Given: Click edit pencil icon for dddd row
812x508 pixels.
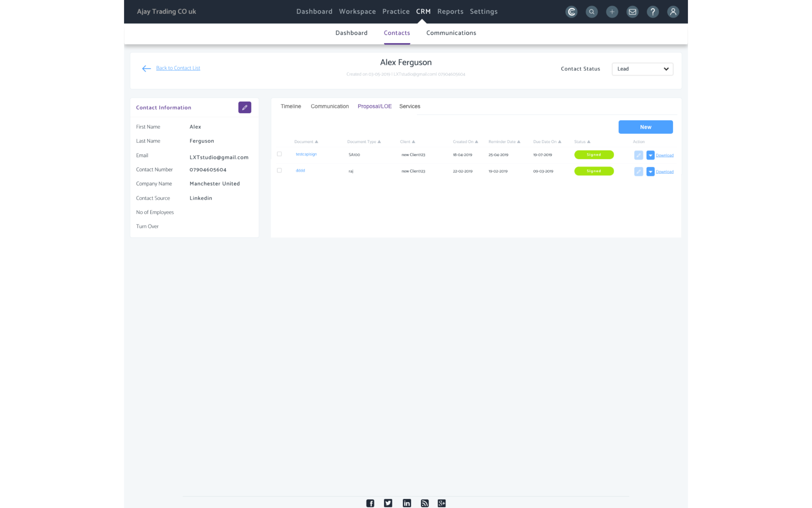Looking at the screenshot, I should (x=639, y=172).
